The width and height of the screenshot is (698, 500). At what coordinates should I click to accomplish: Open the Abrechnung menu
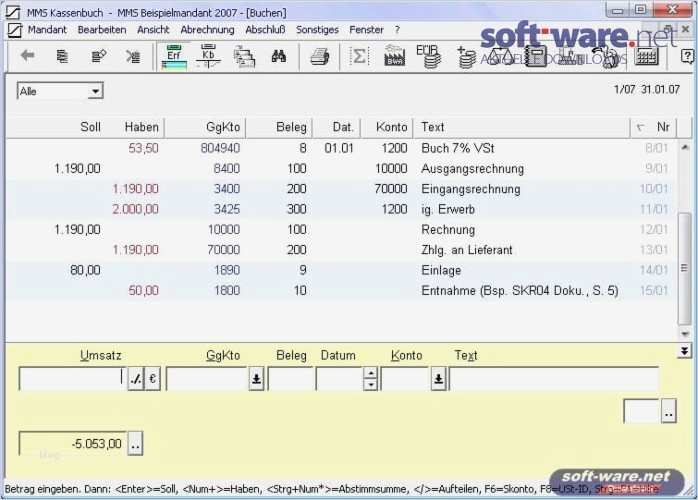click(207, 30)
